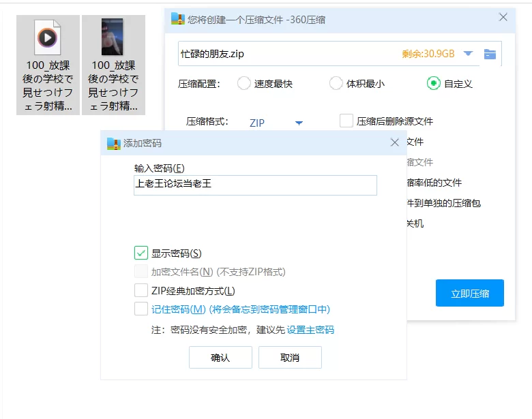This screenshot has width=532, height=419.
Task: Select the 自定义 compression option
Action: (x=433, y=83)
